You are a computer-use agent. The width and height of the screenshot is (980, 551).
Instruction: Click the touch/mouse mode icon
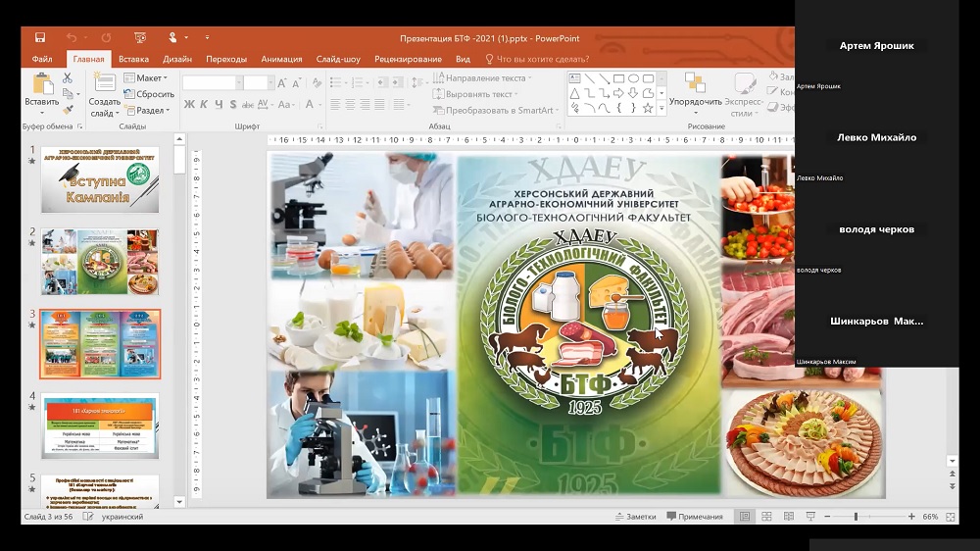coord(173,37)
